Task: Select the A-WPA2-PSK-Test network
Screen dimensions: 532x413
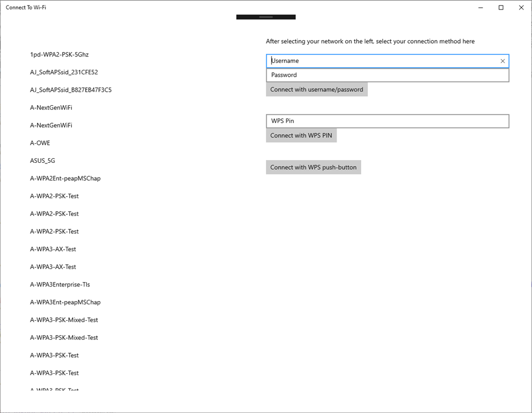Action: tap(54, 196)
